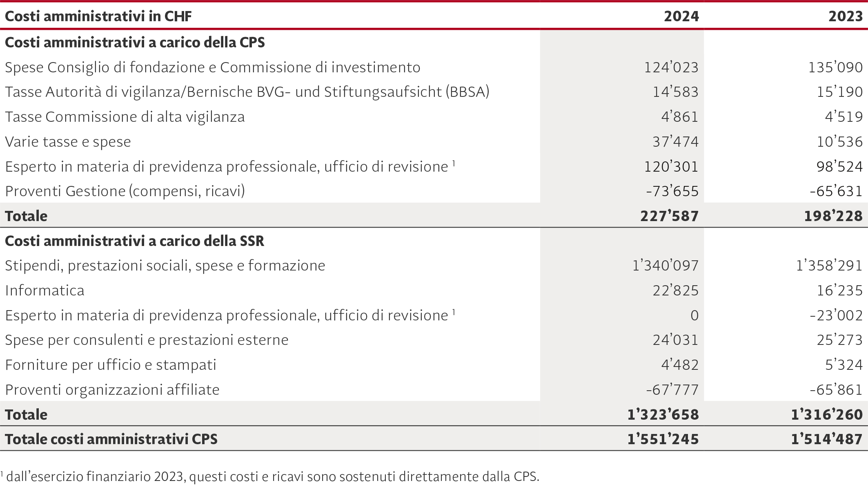Click the 2024 column header
The image size is (868, 492).
pos(681,16)
